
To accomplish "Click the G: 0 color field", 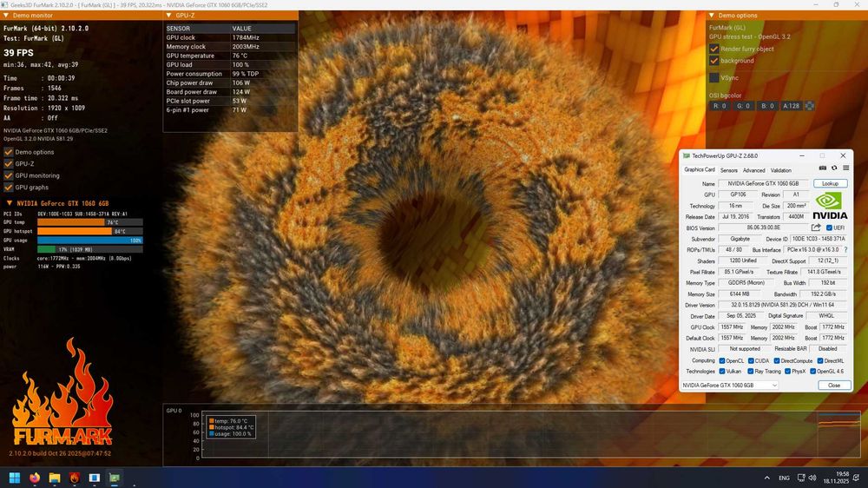I will point(744,106).
